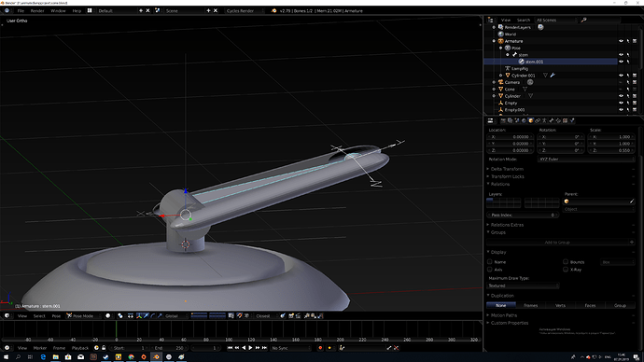Play the animation in timeline

click(250, 348)
